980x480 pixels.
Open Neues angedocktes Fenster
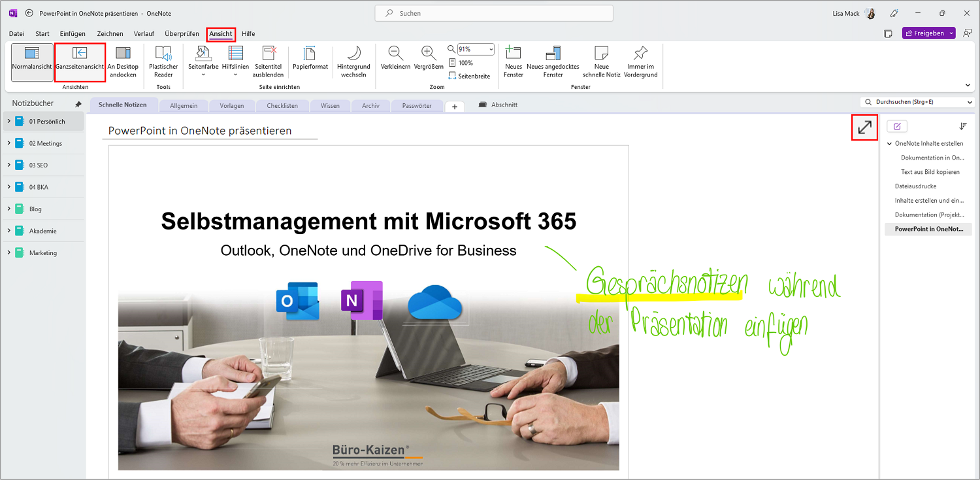pos(553,62)
